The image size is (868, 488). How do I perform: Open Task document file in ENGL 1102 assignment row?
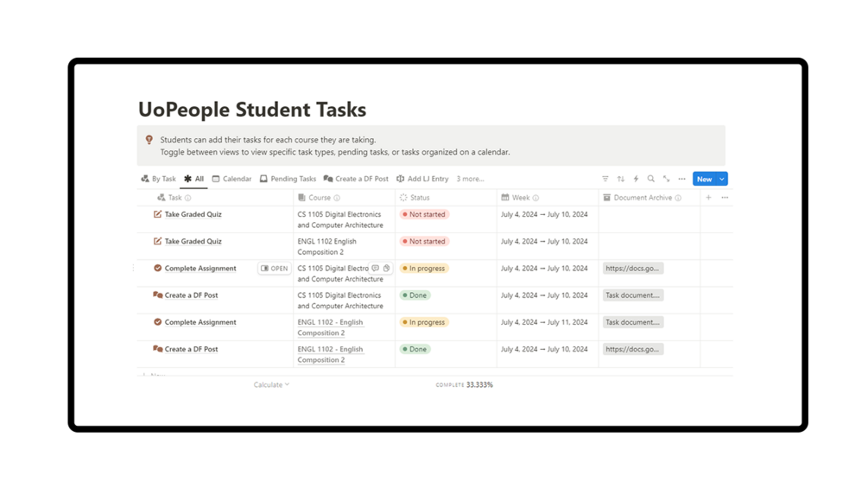633,322
